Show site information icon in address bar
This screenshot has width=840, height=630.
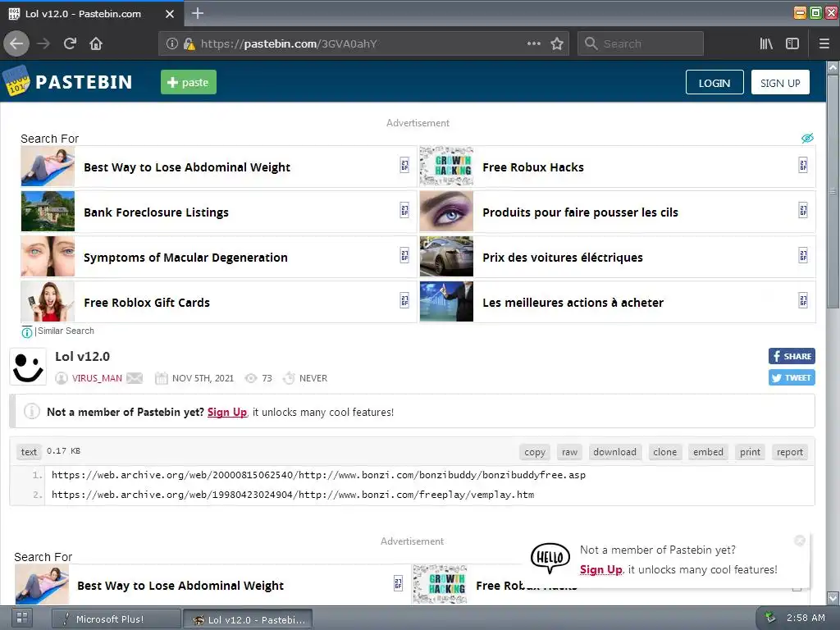(x=172, y=43)
